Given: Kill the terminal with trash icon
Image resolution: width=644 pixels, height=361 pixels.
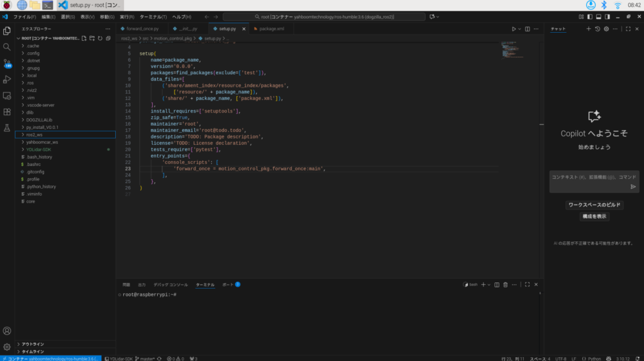Looking at the screenshot, I should (x=506, y=285).
